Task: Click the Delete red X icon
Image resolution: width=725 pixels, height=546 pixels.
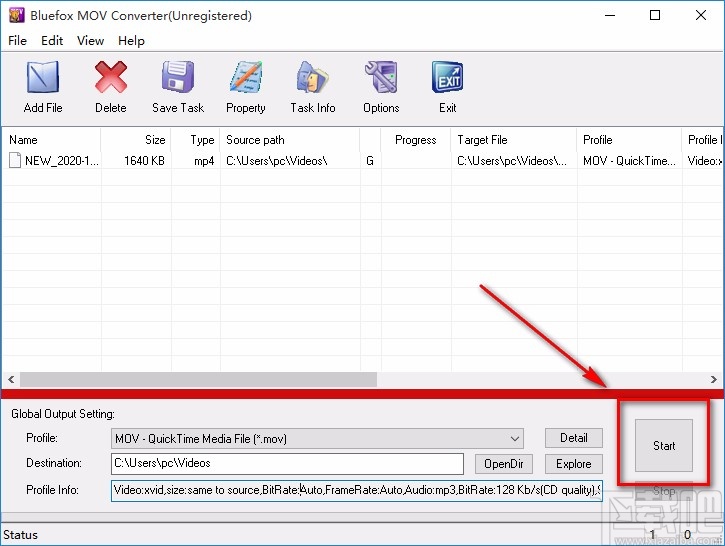Action: tap(111, 78)
